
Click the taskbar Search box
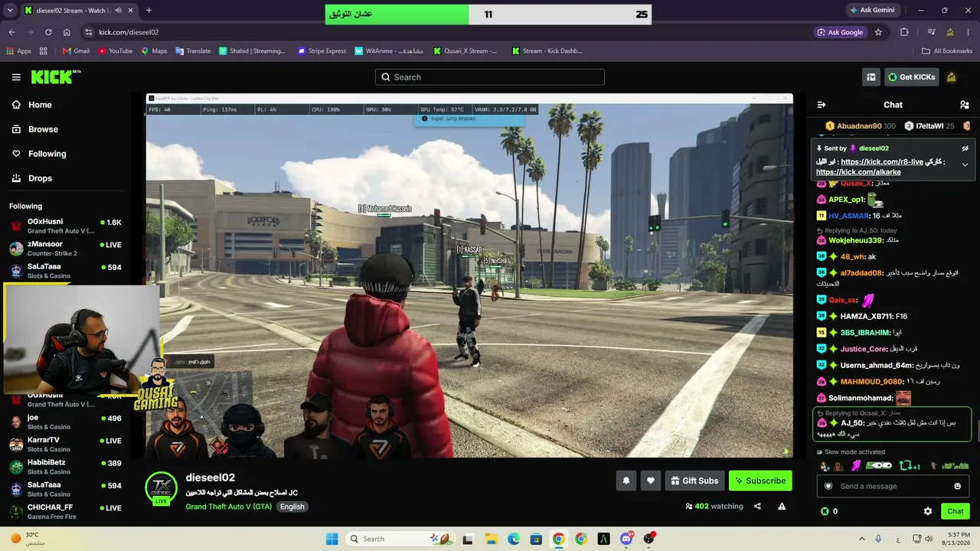pos(400,539)
